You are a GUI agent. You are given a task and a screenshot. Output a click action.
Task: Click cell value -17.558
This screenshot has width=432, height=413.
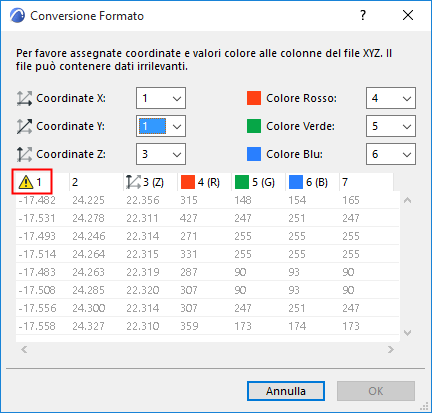(x=37, y=326)
